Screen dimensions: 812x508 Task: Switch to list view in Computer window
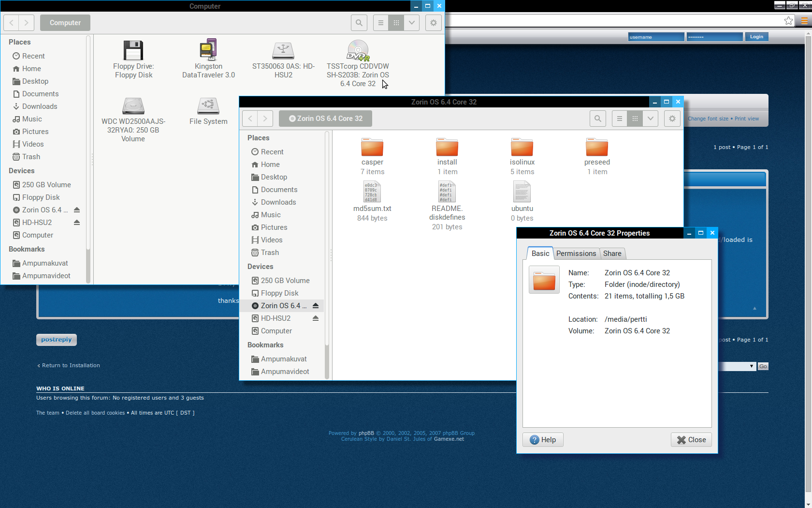click(381, 23)
